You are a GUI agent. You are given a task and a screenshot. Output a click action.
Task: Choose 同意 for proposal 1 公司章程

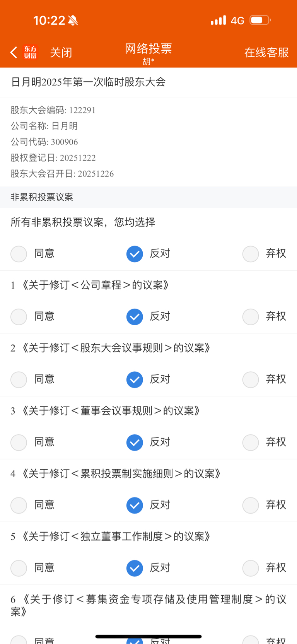(x=19, y=317)
